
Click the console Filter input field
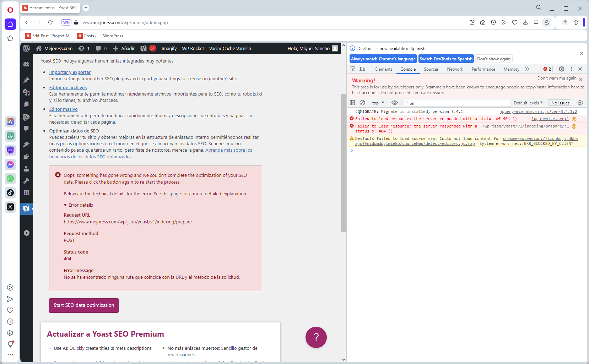(x=456, y=103)
